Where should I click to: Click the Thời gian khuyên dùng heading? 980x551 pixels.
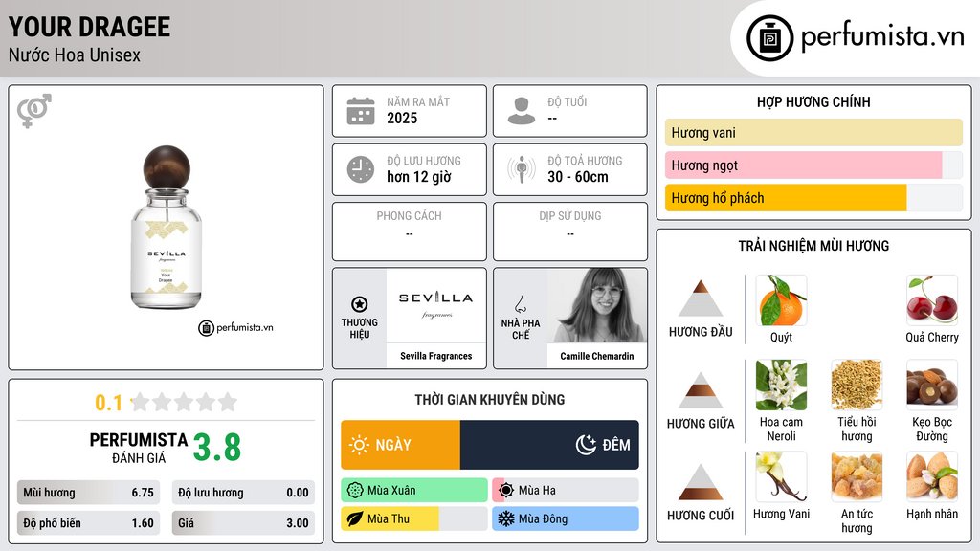coord(490,399)
